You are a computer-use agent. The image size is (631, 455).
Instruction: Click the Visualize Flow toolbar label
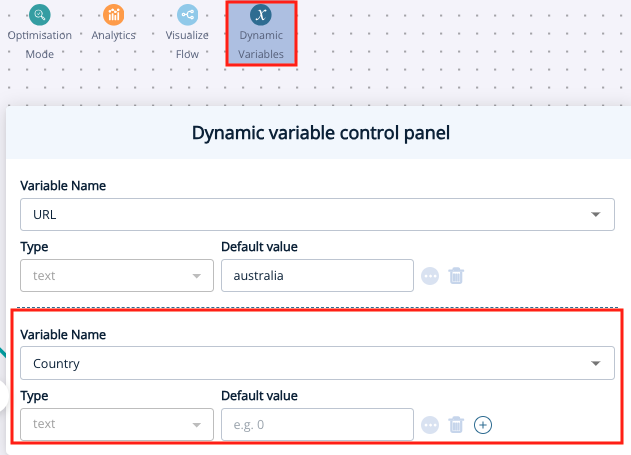click(x=187, y=44)
